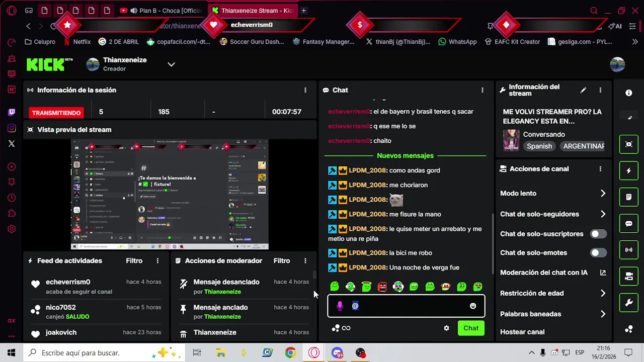
Task: Pick the red angry emote
Action: point(382,287)
